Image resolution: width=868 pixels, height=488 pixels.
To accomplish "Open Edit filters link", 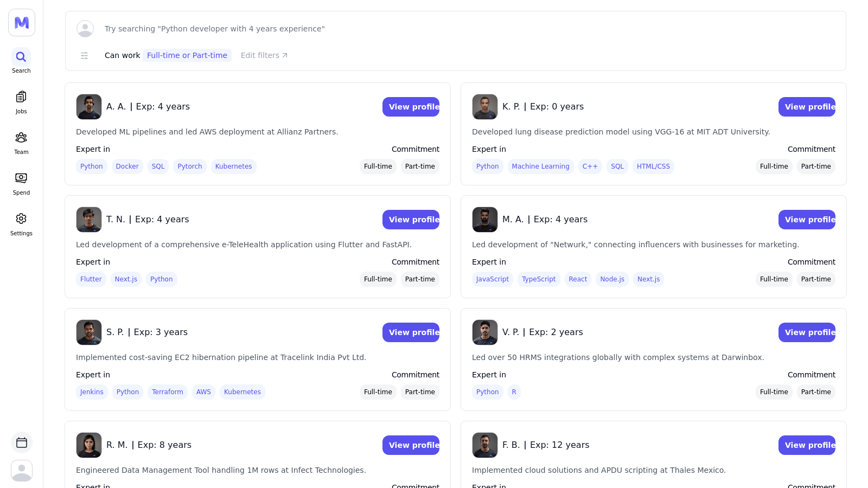I will (x=264, y=55).
